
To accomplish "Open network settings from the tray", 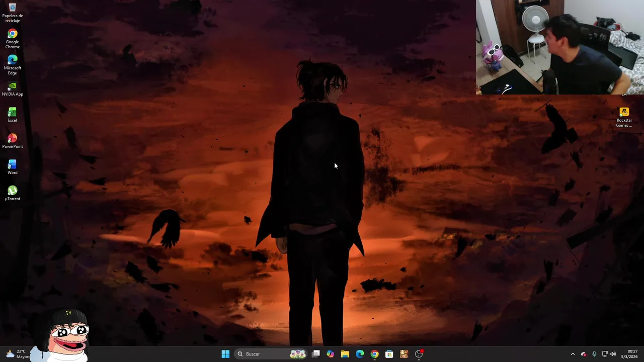I will click(x=605, y=354).
